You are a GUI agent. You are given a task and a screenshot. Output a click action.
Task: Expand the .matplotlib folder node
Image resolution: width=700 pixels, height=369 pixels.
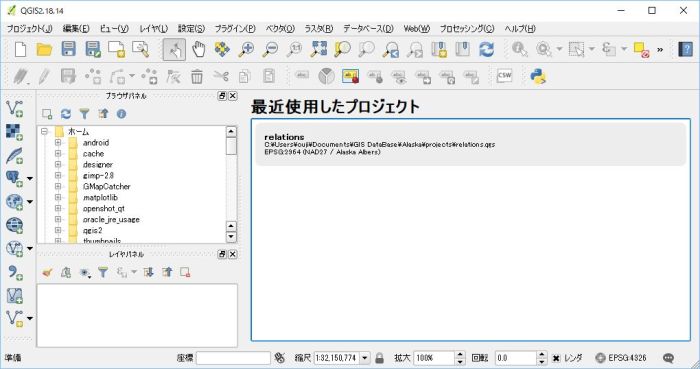pos(58,197)
